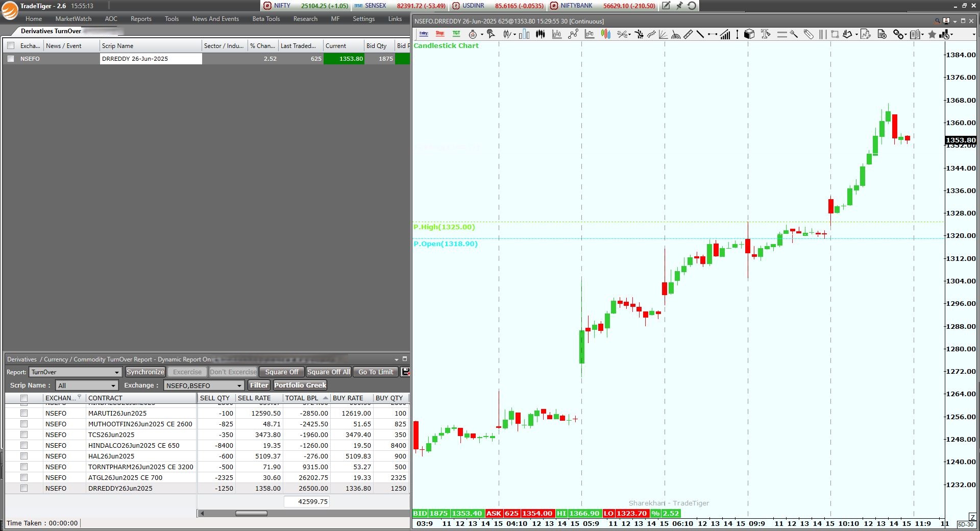This screenshot has width=980, height=531.
Task: Tick the checkbox for DRREDDY 26-Jun-2025 watchlist row
Action: click(x=11, y=59)
